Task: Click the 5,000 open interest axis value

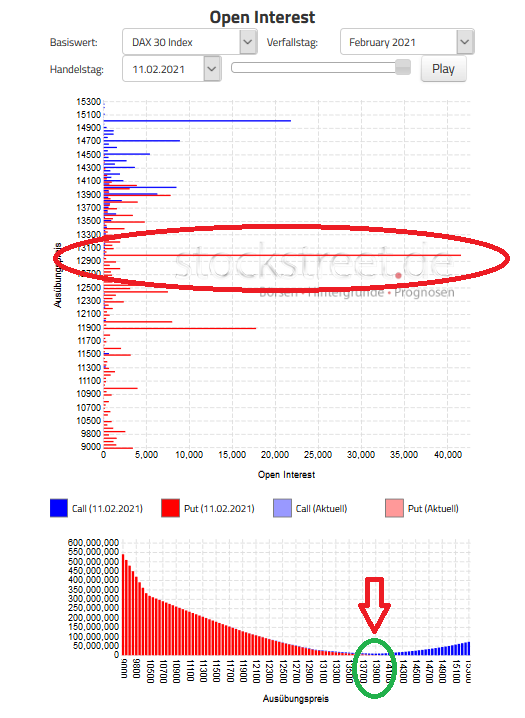Action: 146,455
